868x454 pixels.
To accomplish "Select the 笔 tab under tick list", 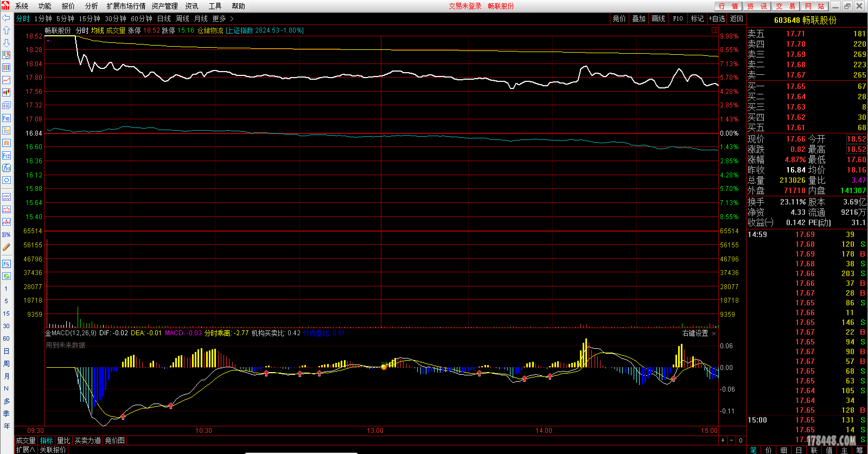I will (x=754, y=450).
